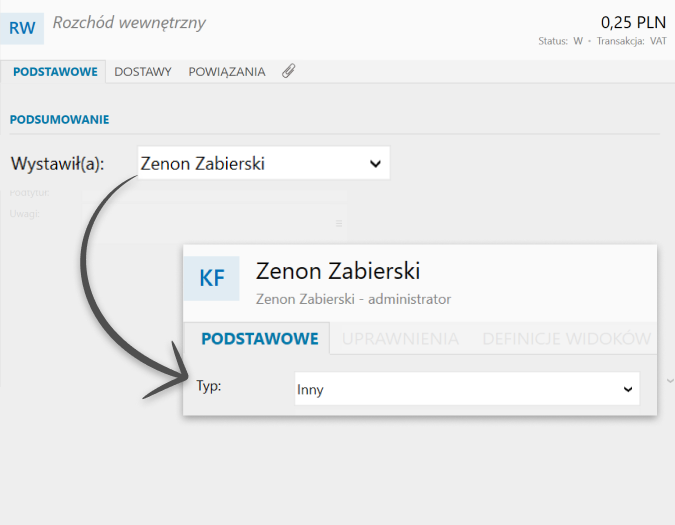Click the Zenon Zabierski operator title
Screen dimensions: 675x525
(338, 271)
